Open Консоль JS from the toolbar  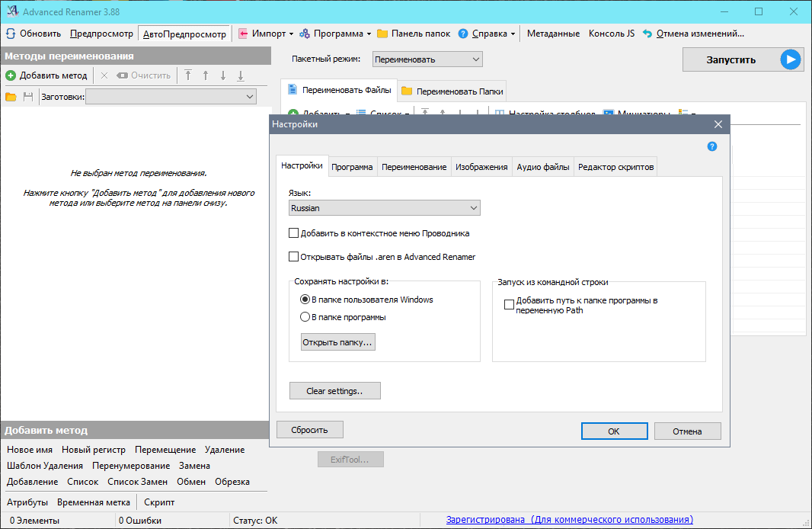(x=612, y=34)
